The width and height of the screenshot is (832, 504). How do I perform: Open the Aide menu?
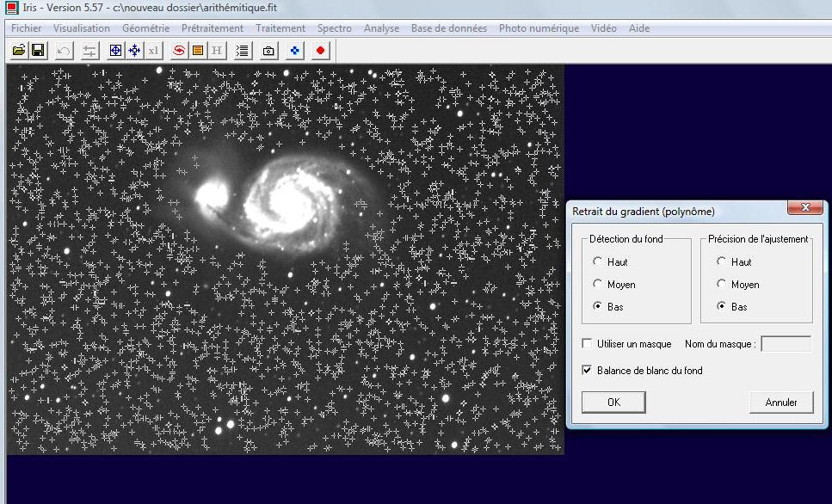[x=639, y=28]
